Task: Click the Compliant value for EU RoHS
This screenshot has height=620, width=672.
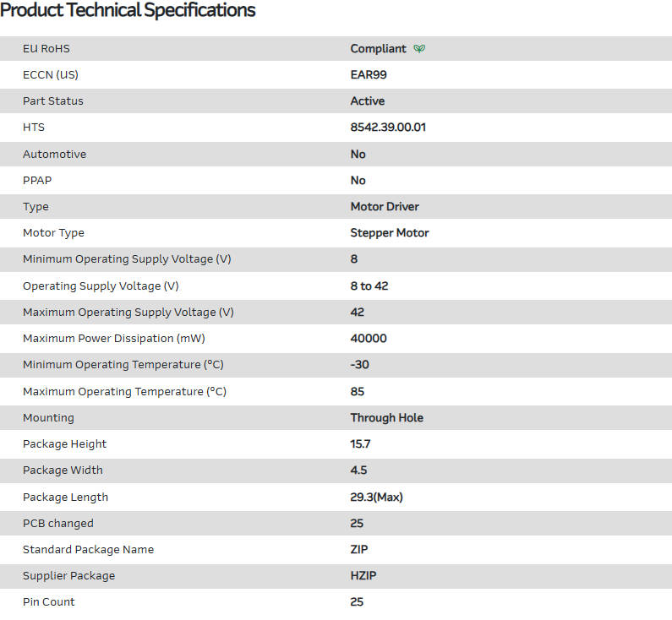Action: tap(378, 49)
